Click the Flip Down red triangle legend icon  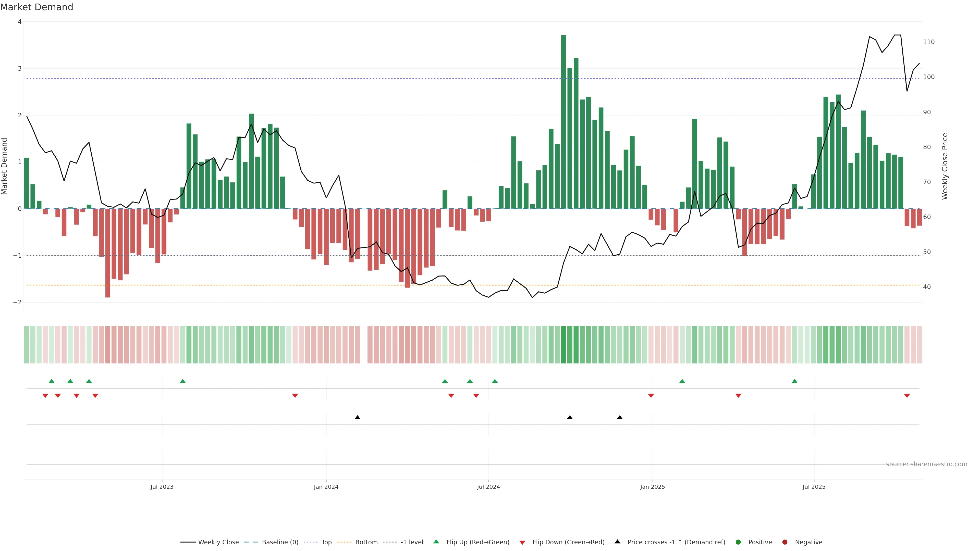tap(522, 542)
